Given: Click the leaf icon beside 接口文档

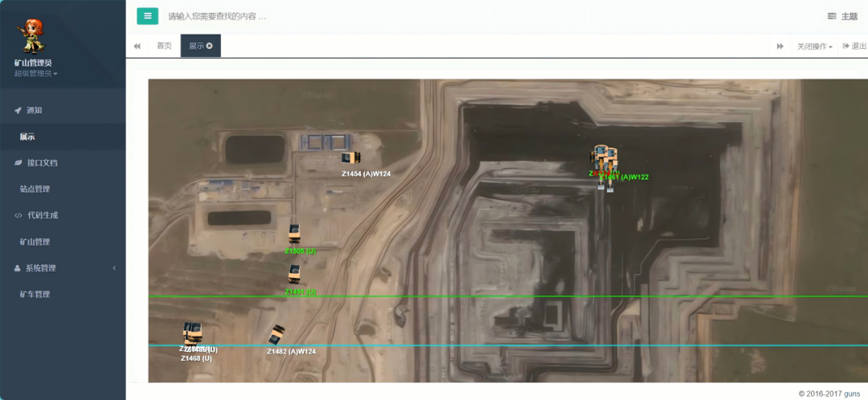Looking at the screenshot, I should pyautogui.click(x=18, y=163).
